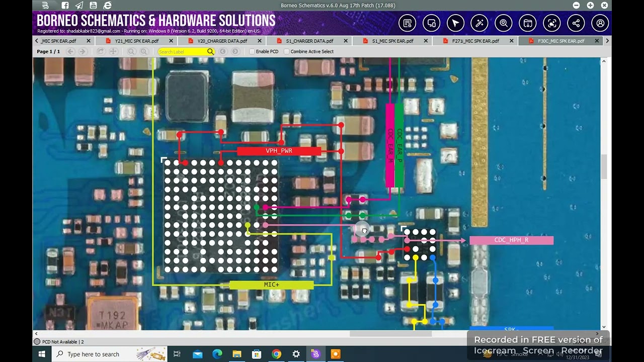644x362 pixels.
Task: Switch to the S1_CHARGER DATA.pdf tab
Action: coord(309,41)
